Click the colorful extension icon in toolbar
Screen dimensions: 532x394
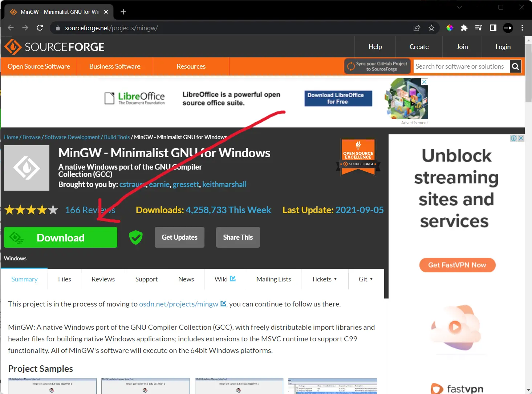(x=450, y=28)
